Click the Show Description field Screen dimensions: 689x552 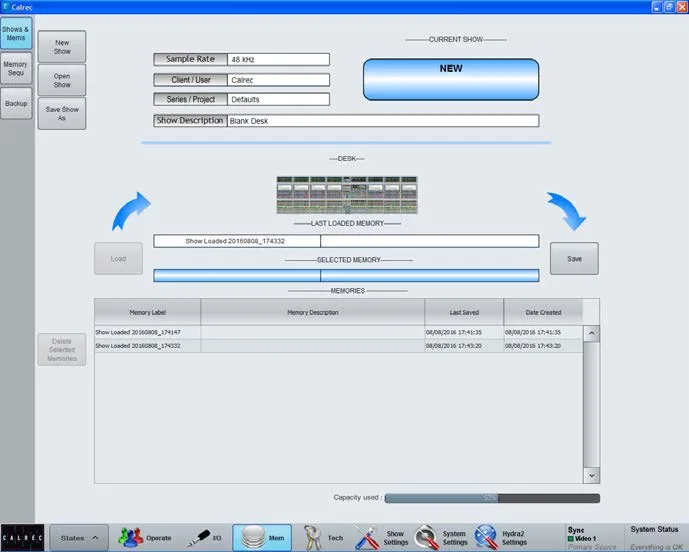pyautogui.click(x=383, y=121)
